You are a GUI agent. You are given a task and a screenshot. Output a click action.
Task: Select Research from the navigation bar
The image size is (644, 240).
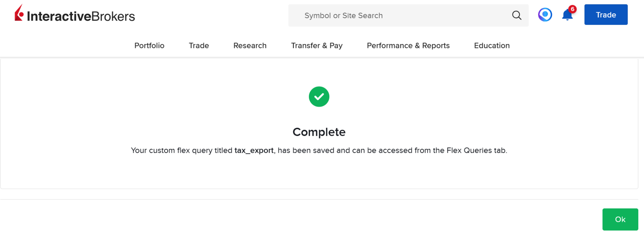250,46
